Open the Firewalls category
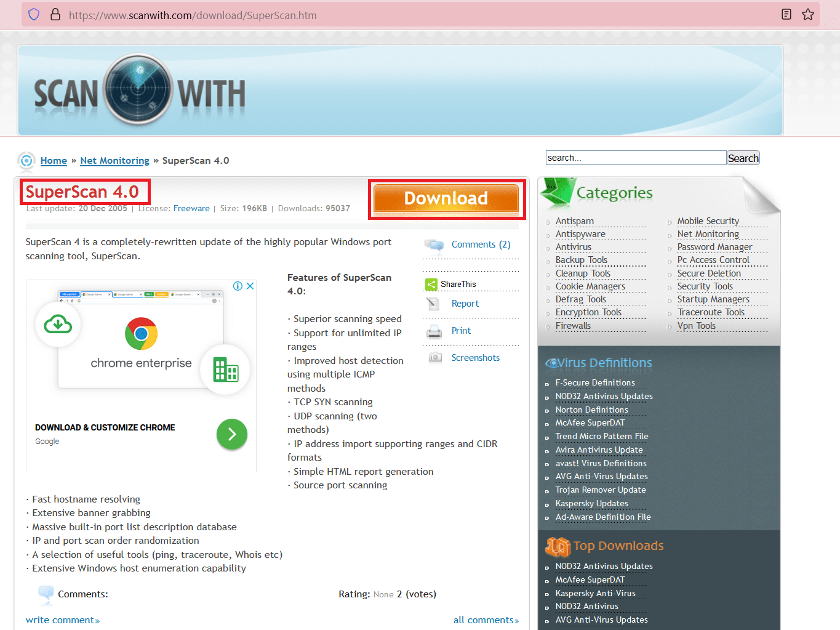The image size is (840, 630). [x=573, y=326]
